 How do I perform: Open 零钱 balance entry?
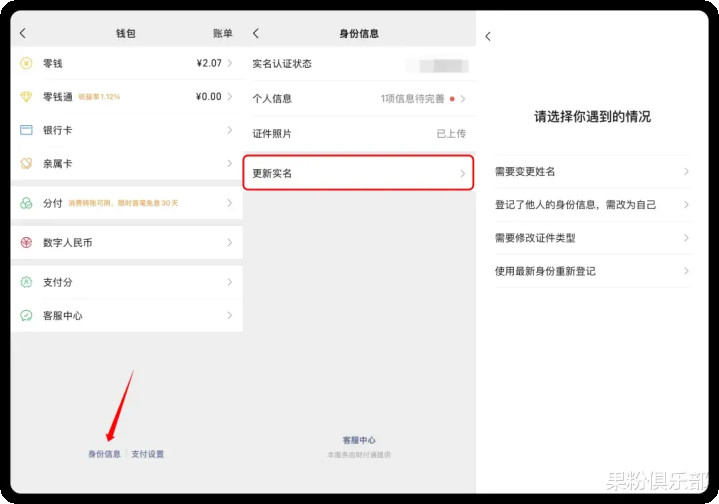click(x=127, y=63)
